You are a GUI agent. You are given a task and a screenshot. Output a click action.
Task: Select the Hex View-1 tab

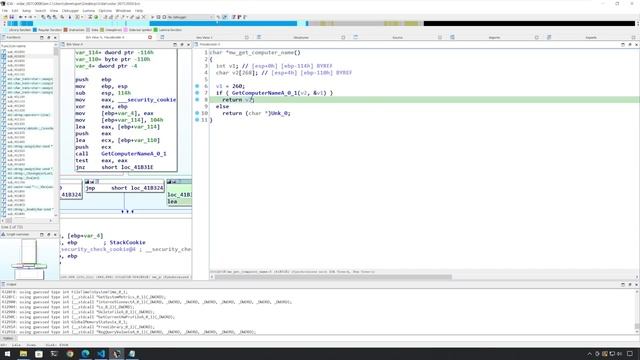coord(204,37)
